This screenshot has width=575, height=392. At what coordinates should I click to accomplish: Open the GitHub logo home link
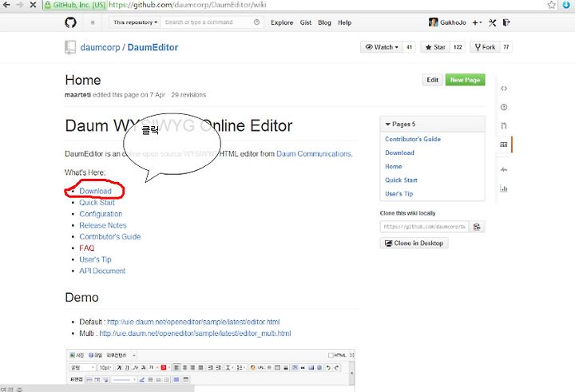point(70,22)
